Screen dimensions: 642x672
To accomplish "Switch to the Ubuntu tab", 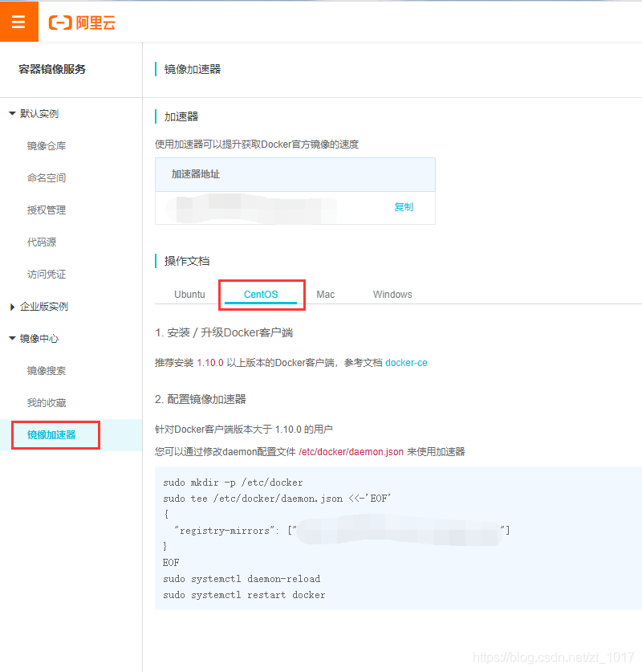I will tap(189, 295).
